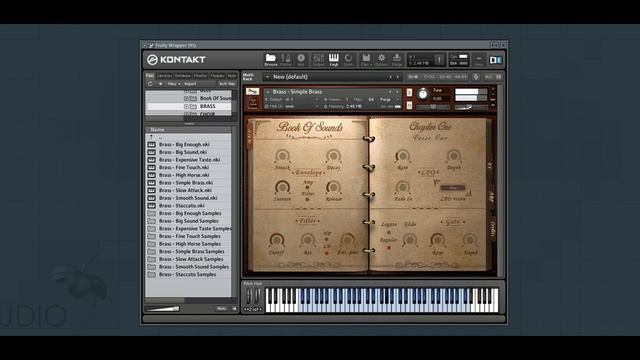
Task: Toggle the Output section icon
Action: click(318, 60)
